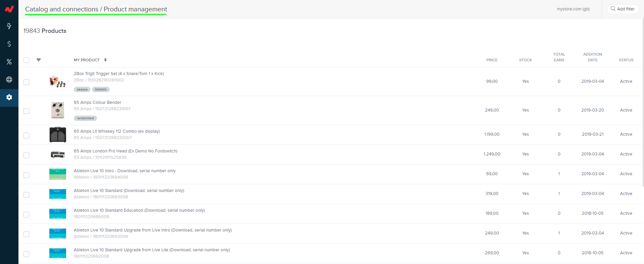Open Ableton Live 10 Standard Education product

[x=139, y=210]
